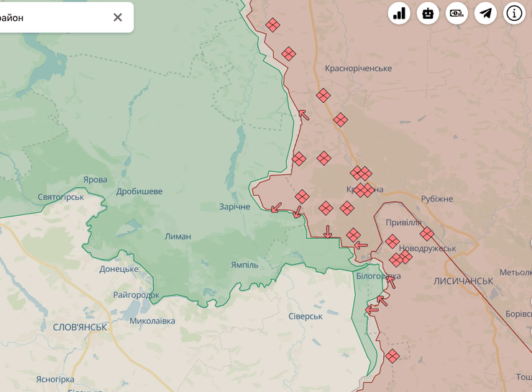
Task: Open the statistics bar chart icon
Action: [400, 13]
